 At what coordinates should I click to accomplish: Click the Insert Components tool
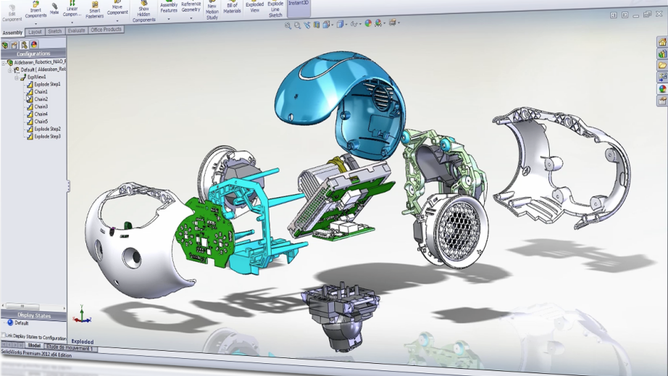click(36, 10)
